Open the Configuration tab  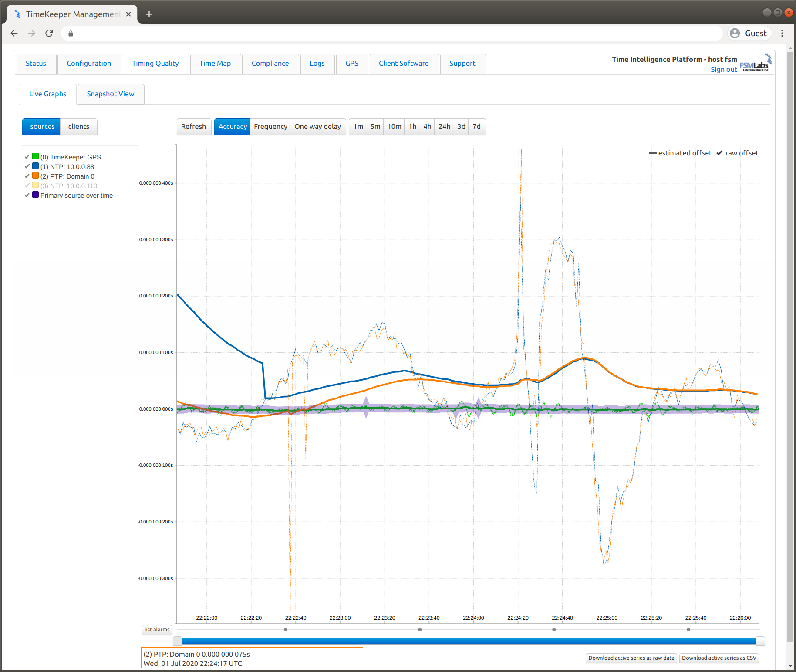pyautogui.click(x=89, y=64)
